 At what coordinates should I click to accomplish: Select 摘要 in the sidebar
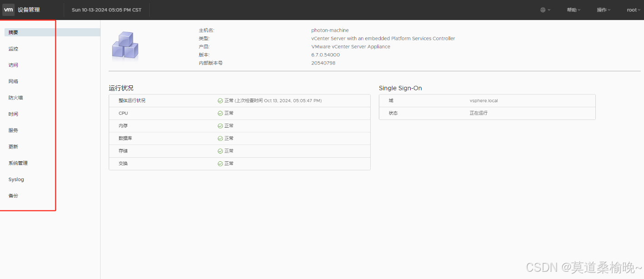click(52, 32)
